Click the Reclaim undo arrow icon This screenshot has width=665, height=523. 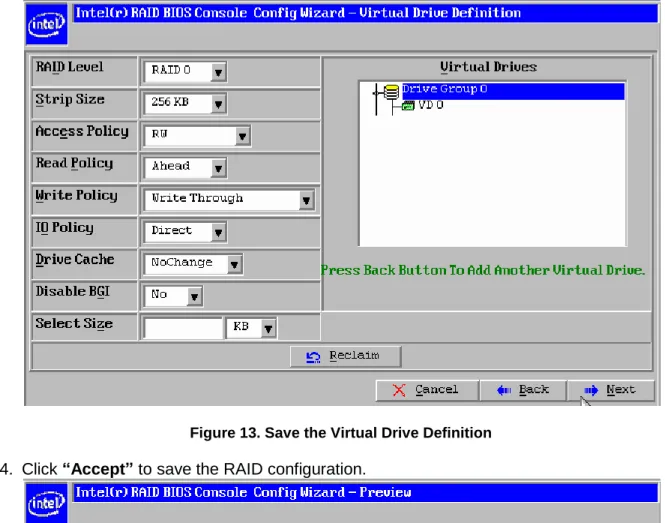point(313,357)
